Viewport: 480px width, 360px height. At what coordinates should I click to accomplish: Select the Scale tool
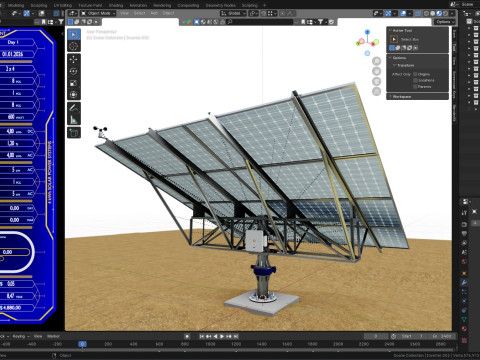coord(74,83)
